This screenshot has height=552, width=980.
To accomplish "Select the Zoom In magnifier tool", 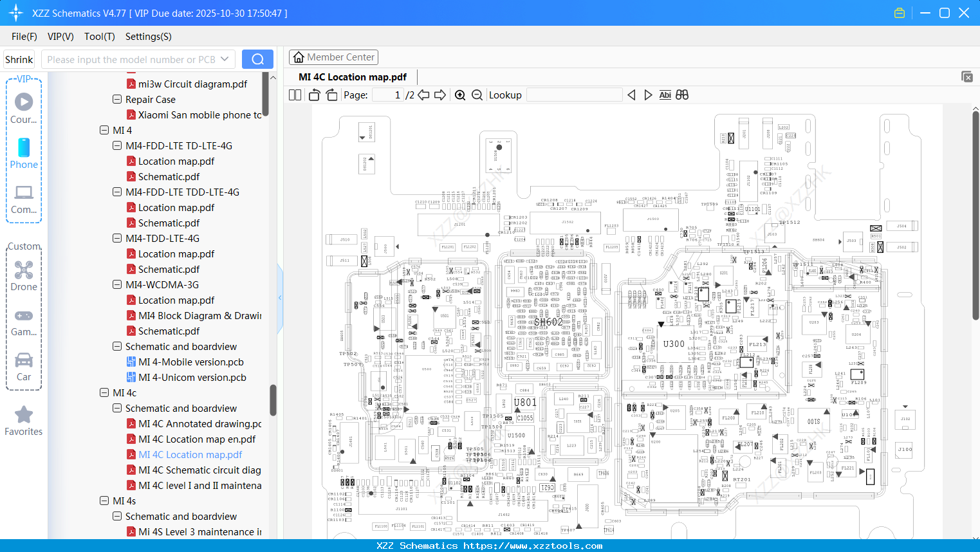I will coord(460,95).
